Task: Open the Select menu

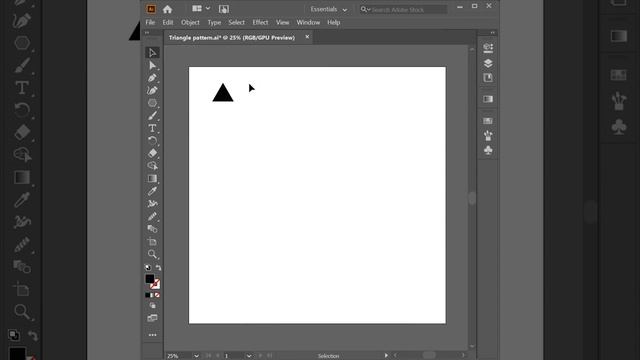Action: tap(236, 22)
